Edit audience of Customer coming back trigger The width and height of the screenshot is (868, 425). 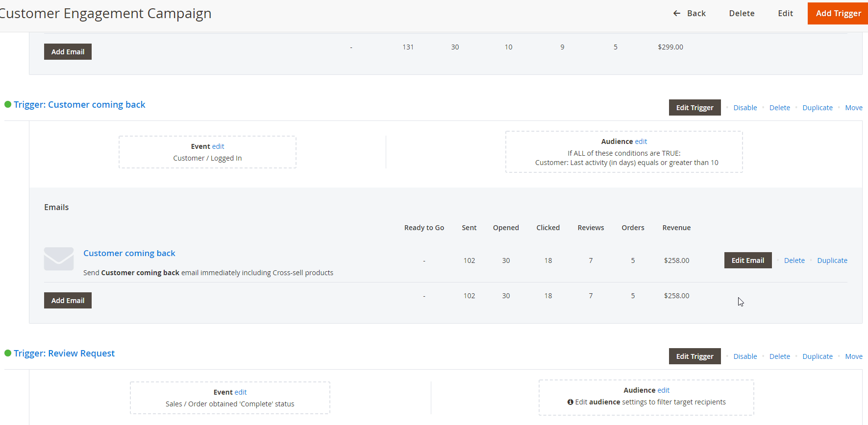click(641, 142)
